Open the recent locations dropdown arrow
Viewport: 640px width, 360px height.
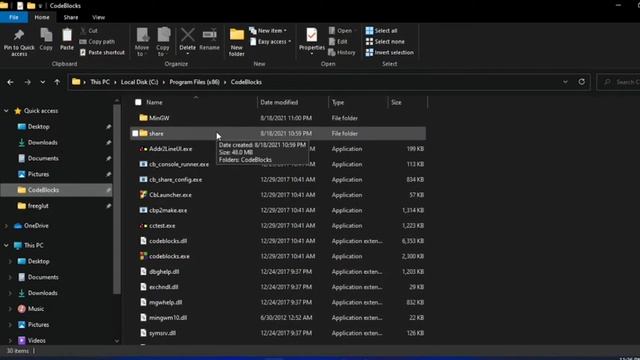point(42,82)
